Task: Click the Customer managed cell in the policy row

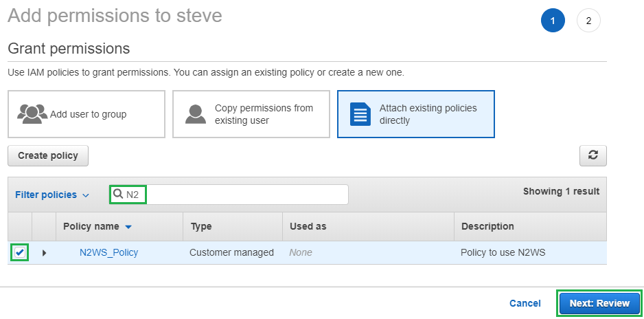Action: coord(231,252)
